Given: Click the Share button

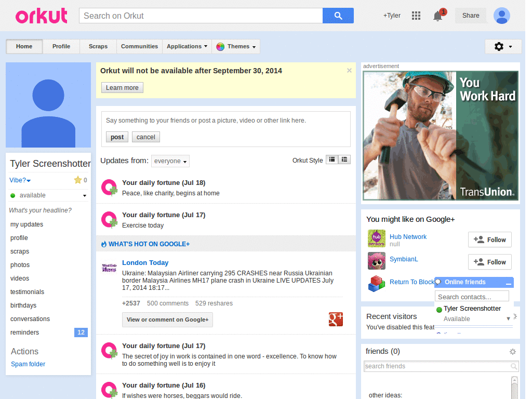Looking at the screenshot, I should coord(471,16).
